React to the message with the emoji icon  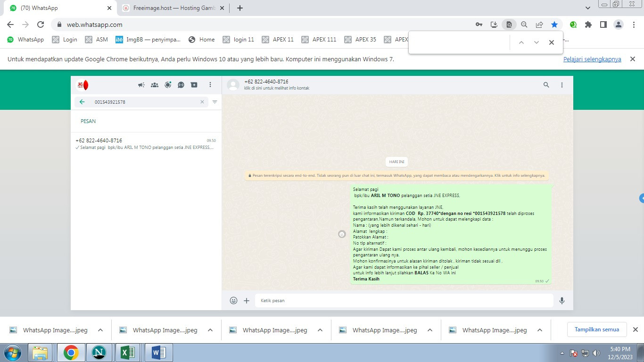342,234
